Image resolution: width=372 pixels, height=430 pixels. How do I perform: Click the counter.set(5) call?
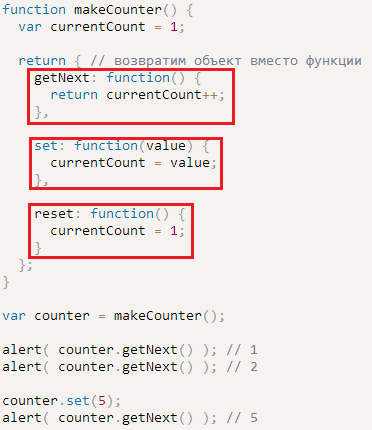point(62,401)
